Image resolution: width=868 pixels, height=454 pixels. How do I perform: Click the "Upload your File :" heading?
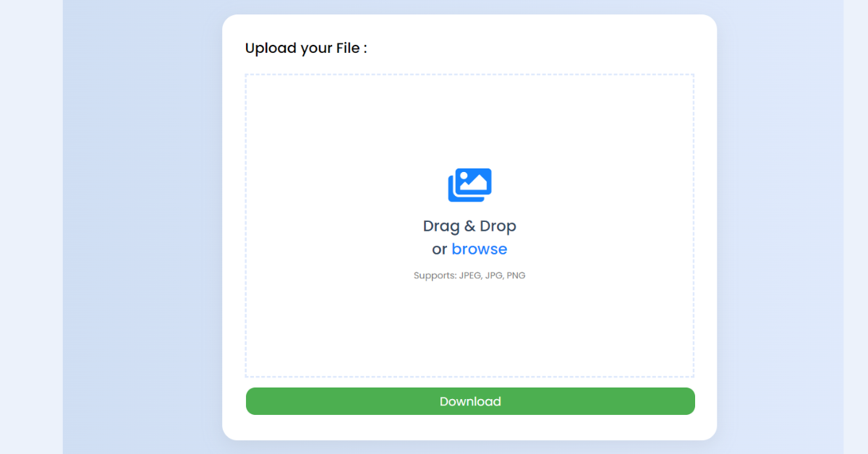point(306,48)
